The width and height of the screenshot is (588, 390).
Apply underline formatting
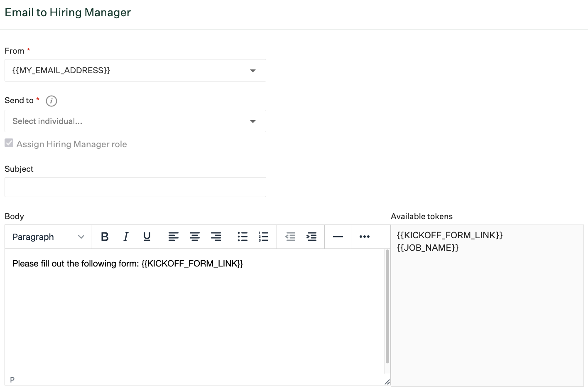147,237
